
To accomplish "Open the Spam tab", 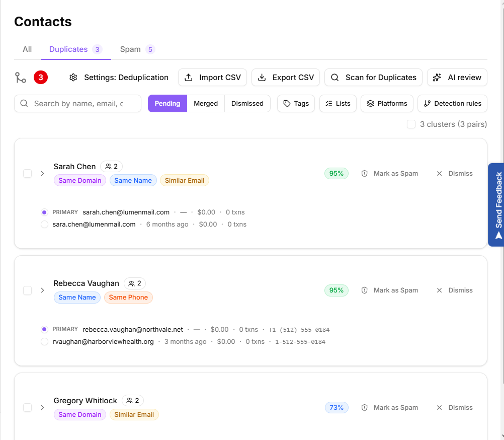I will pyautogui.click(x=138, y=49).
